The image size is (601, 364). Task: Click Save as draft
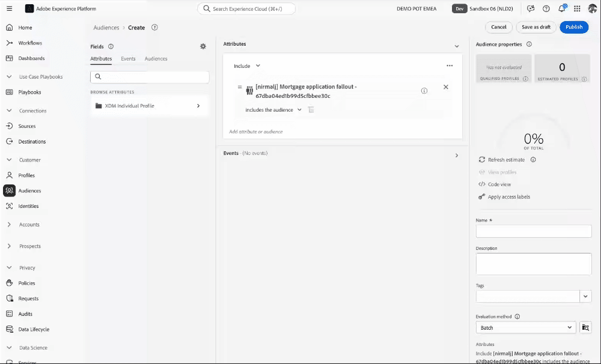coord(536,27)
